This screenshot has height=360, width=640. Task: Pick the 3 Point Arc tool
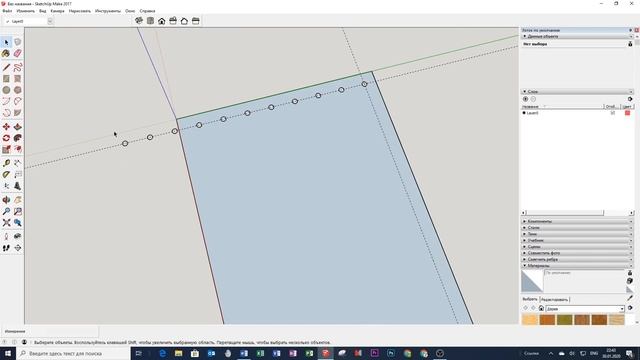6,113
